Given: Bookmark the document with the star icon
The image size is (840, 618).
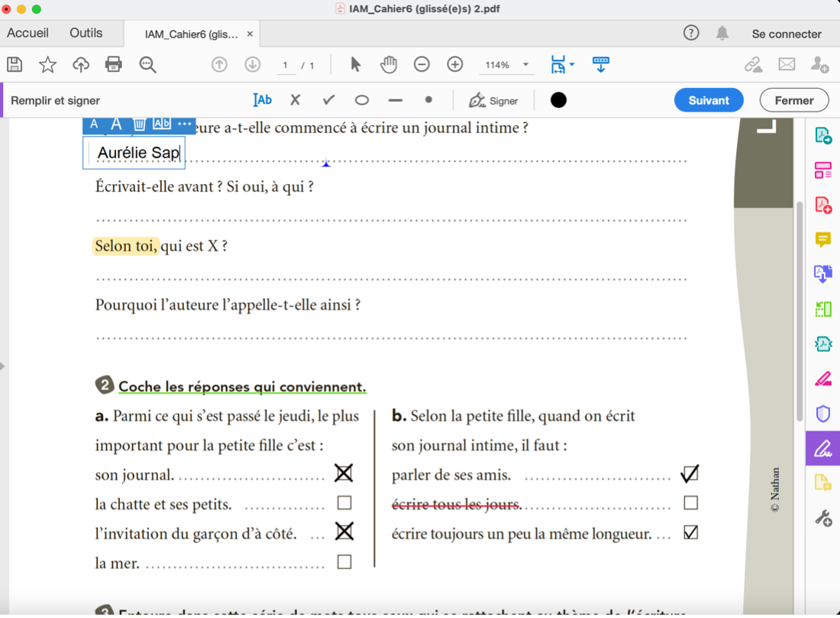Looking at the screenshot, I should [47, 65].
